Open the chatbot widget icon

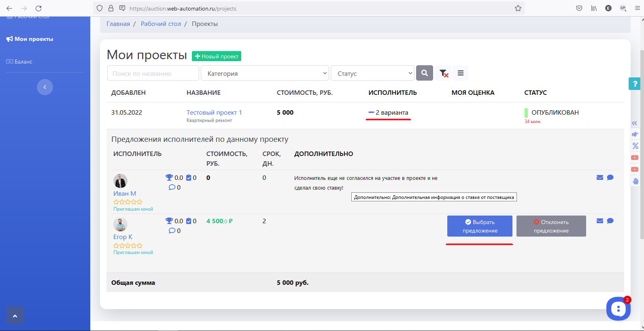618,309
